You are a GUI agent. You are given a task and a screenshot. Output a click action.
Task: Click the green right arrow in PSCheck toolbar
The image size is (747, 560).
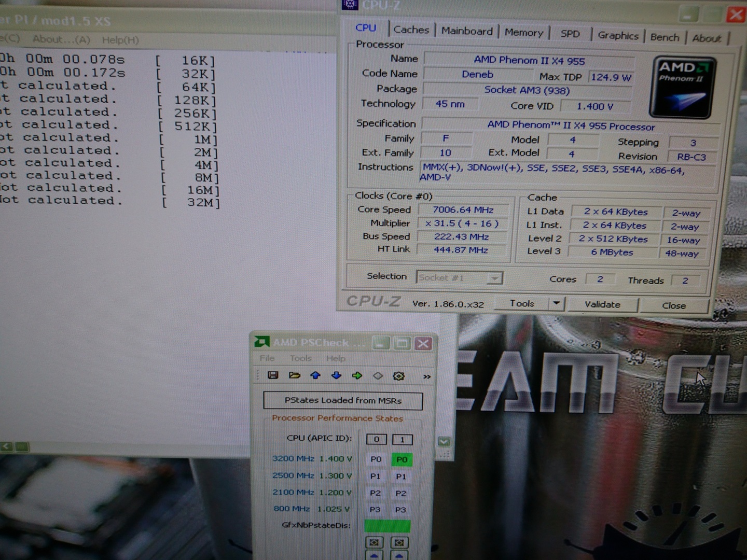coord(357,375)
